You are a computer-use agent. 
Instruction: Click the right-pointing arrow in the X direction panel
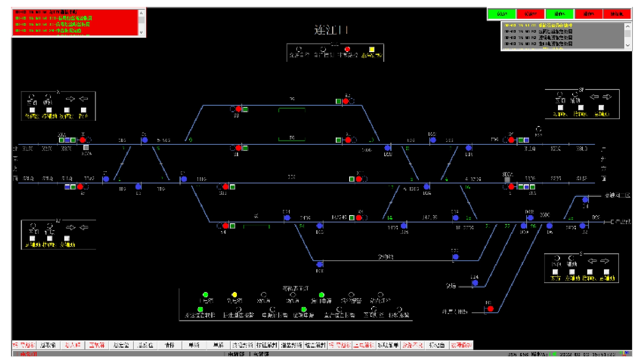click(x=70, y=99)
